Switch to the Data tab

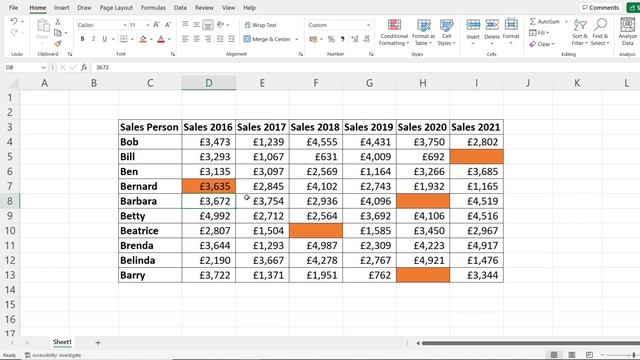(180, 8)
